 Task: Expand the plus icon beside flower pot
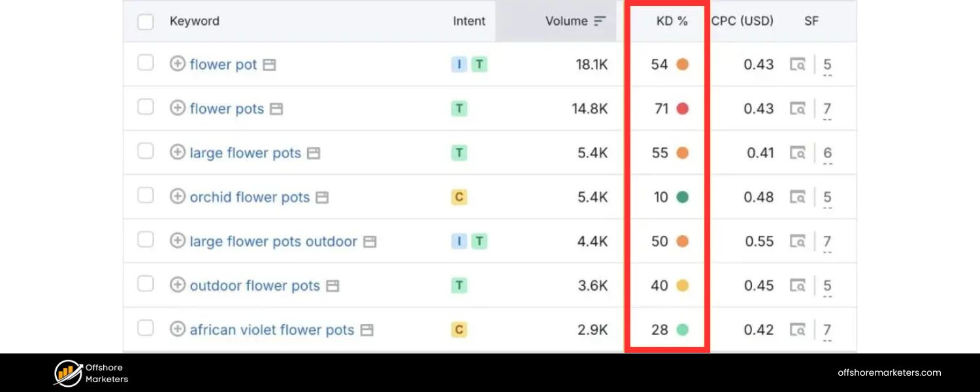177,64
